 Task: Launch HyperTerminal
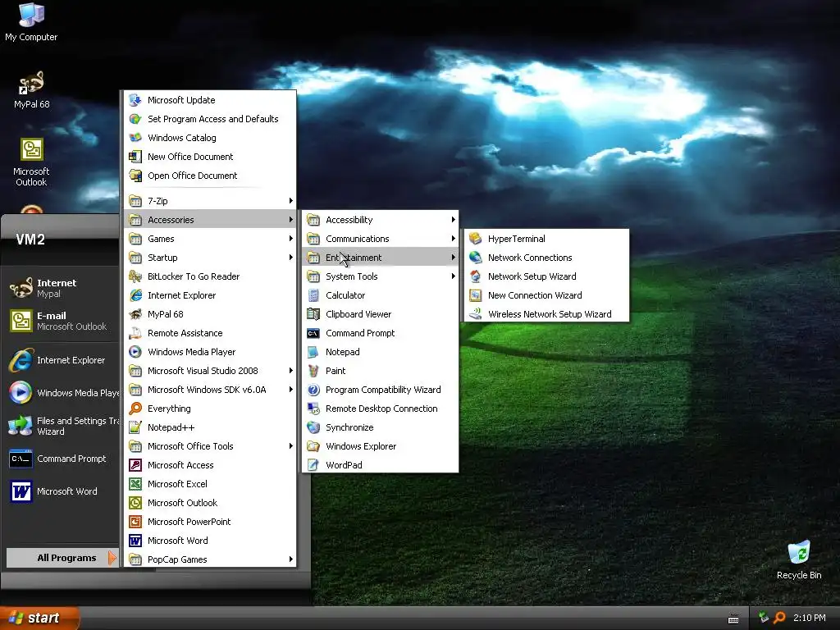click(x=546, y=239)
